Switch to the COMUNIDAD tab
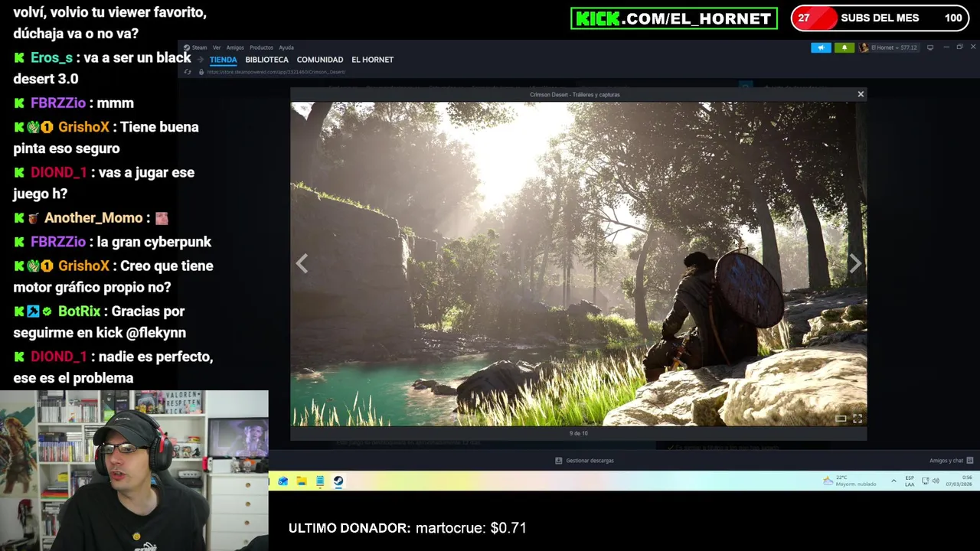This screenshot has width=980, height=551. [320, 60]
